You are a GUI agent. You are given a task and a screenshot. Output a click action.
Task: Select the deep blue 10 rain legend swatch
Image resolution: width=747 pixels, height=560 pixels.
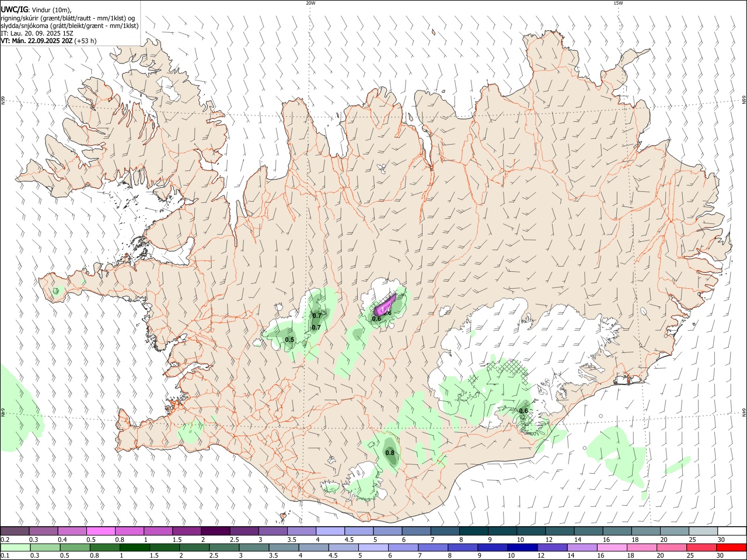click(x=522, y=548)
